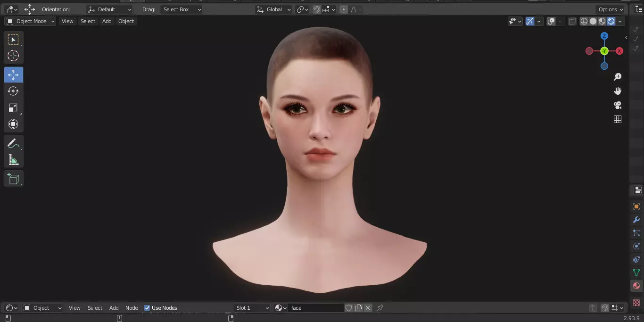Open the Orientation Default dropdown

point(110,9)
